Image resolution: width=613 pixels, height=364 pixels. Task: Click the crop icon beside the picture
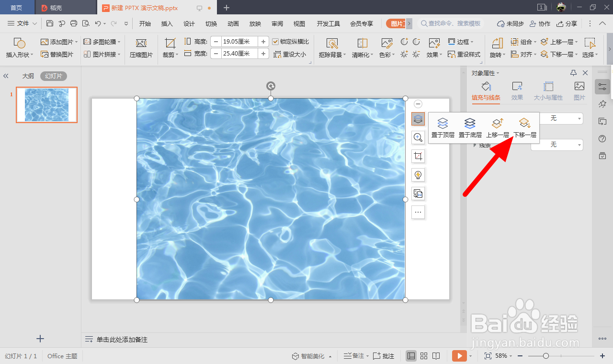pyautogui.click(x=418, y=156)
